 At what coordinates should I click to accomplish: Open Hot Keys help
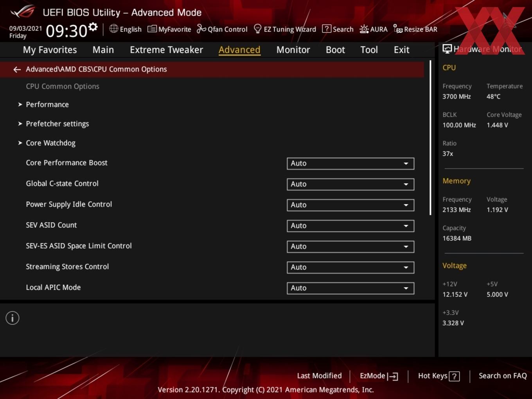[439, 376]
